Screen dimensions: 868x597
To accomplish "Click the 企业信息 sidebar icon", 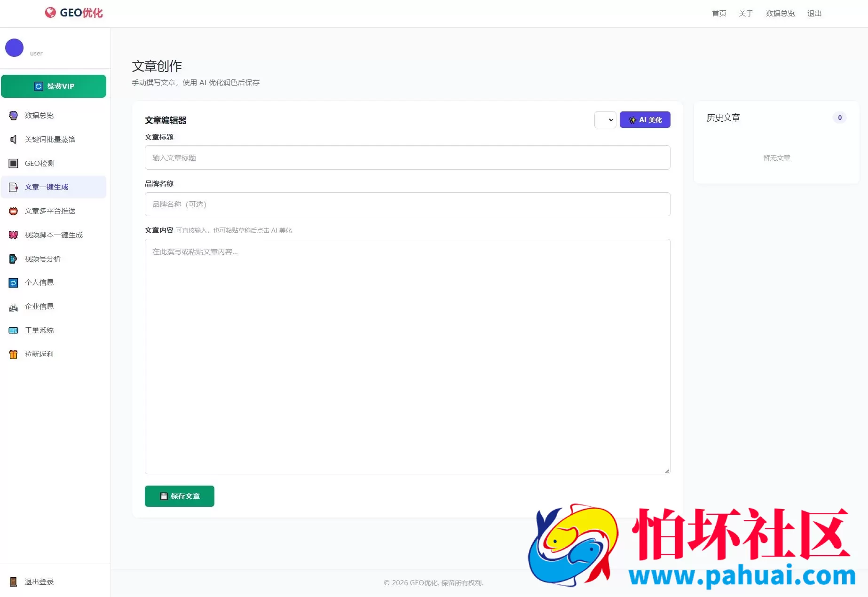I will [13, 306].
